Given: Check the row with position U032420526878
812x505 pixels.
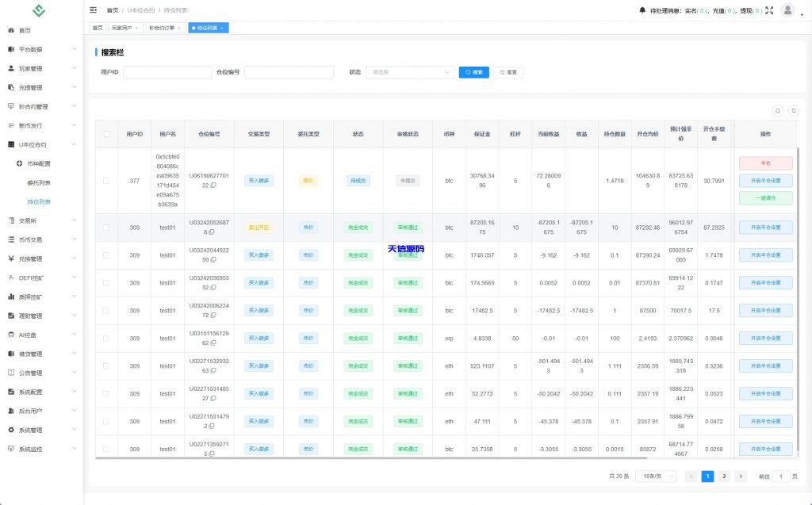Looking at the screenshot, I should pos(106,228).
